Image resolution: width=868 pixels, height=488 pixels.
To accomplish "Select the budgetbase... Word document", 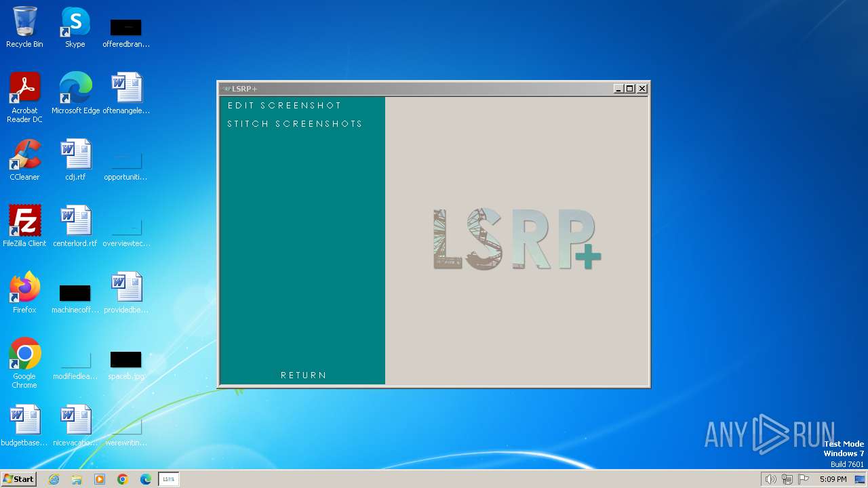I will (x=24, y=426).
